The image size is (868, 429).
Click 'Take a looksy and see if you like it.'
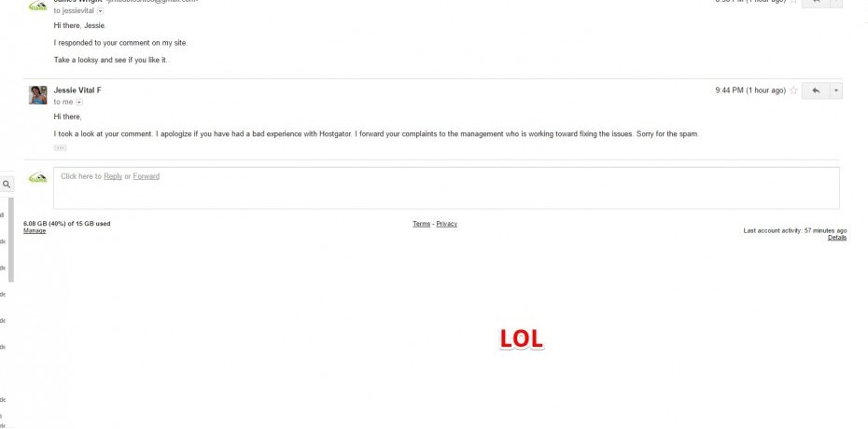pos(111,60)
